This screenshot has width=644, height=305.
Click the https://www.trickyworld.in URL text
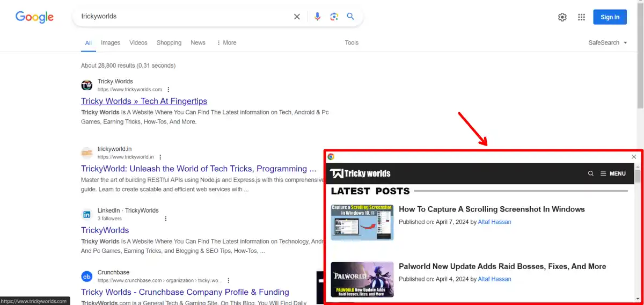126,157
